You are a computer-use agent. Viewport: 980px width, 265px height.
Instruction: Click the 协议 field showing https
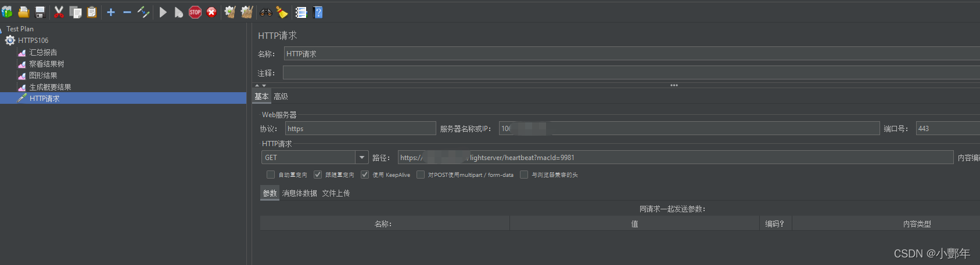pos(361,129)
